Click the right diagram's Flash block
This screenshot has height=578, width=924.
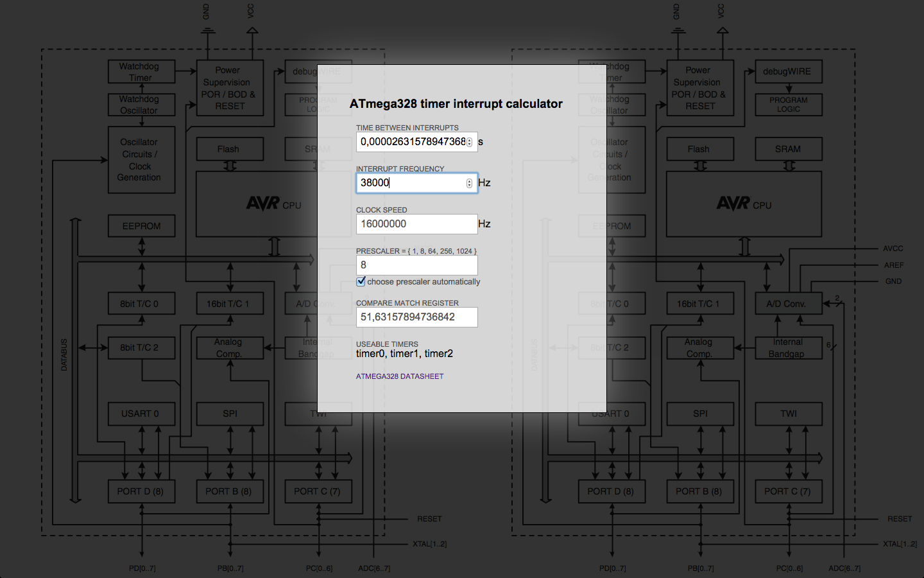point(700,149)
